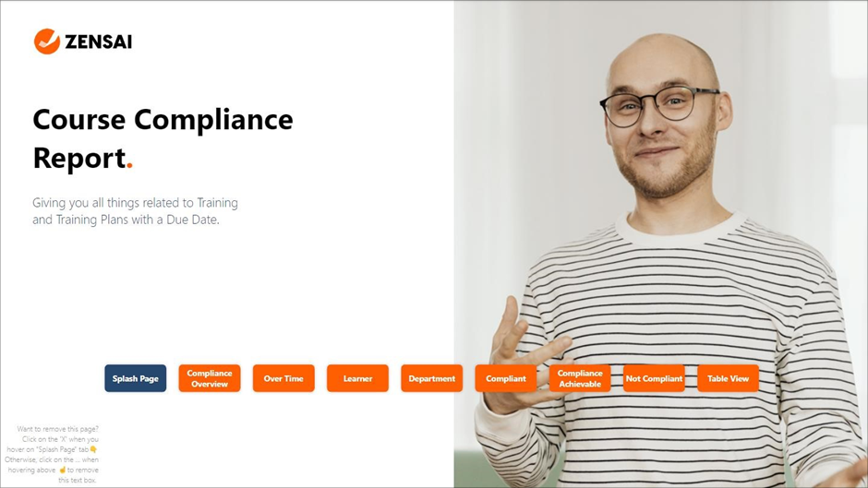The width and height of the screenshot is (868, 488).
Task: Click the word Report in the heading
Action: click(79, 159)
